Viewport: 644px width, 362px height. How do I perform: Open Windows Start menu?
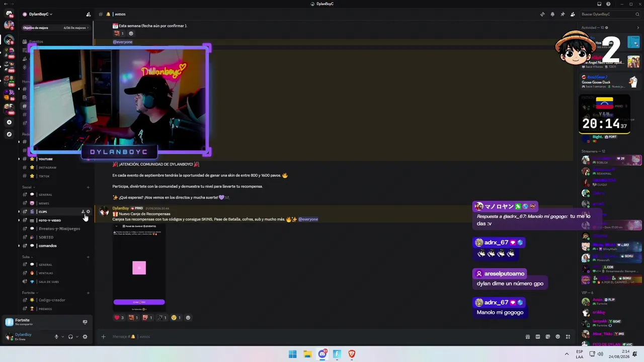292,354
